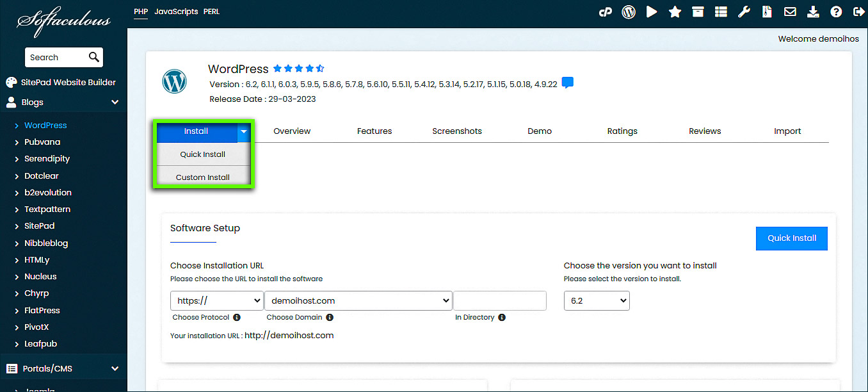
Task: Select Leafpub in the Blogs list
Action: pos(41,344)
